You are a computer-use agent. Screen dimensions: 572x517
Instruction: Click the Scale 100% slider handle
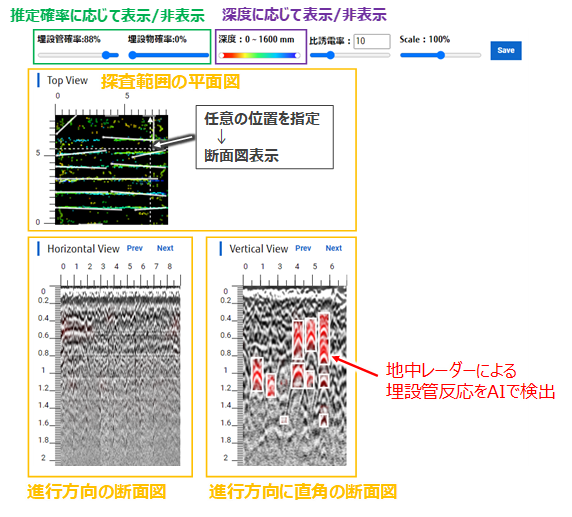point(441,55)
